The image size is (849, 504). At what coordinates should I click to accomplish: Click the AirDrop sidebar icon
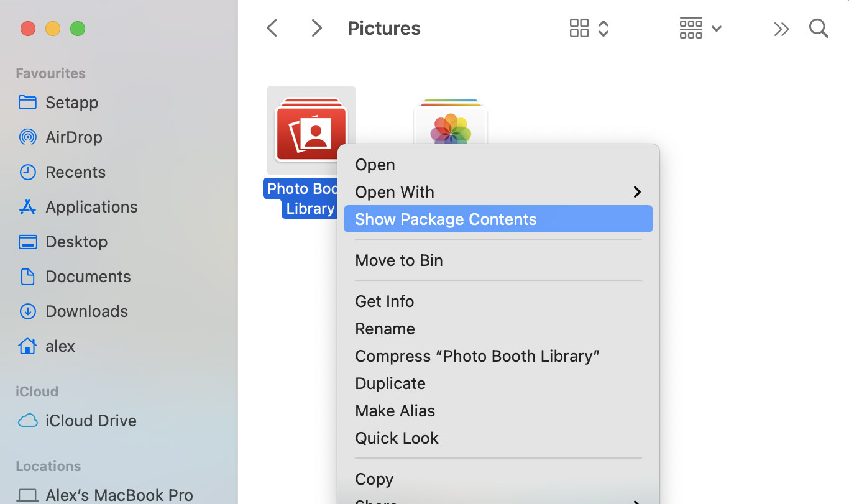tap(27, 137)
